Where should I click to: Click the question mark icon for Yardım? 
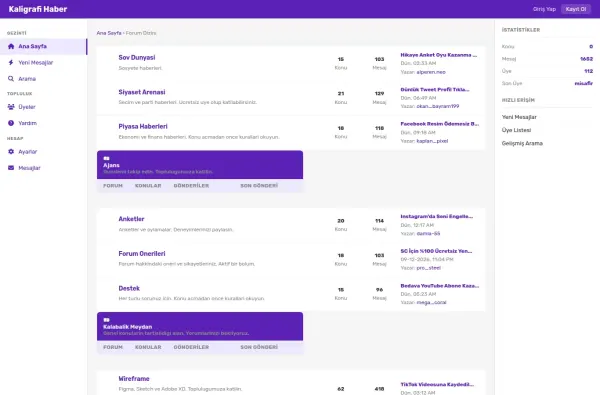pos(11,123)
